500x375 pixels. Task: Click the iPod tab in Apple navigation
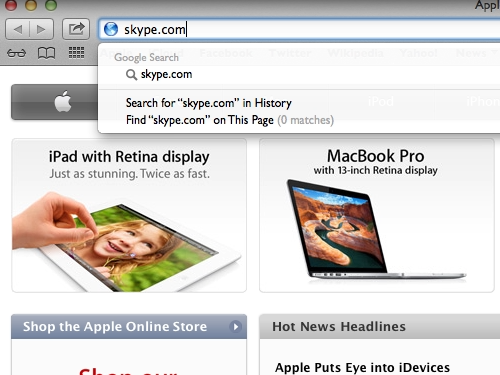pyautogui.click(x=381, y=101)
